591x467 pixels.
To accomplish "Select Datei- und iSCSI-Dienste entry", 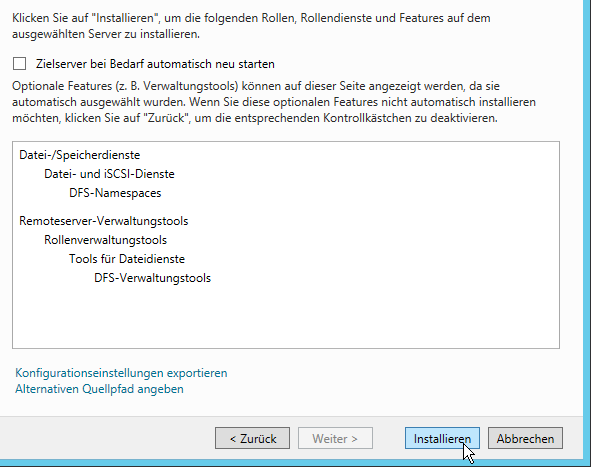I will coord(109,174).
